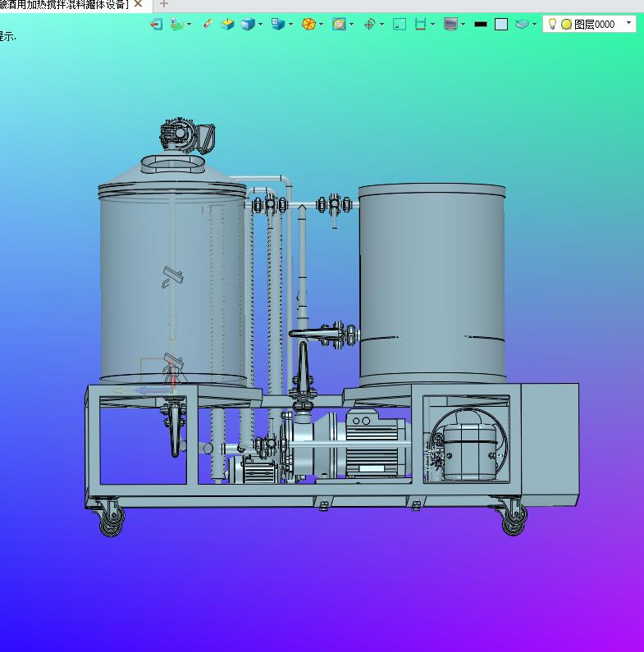Screen dimensions: 644x652
Task: Click the gray monitor display icon
Action: (x=450, y=25)
